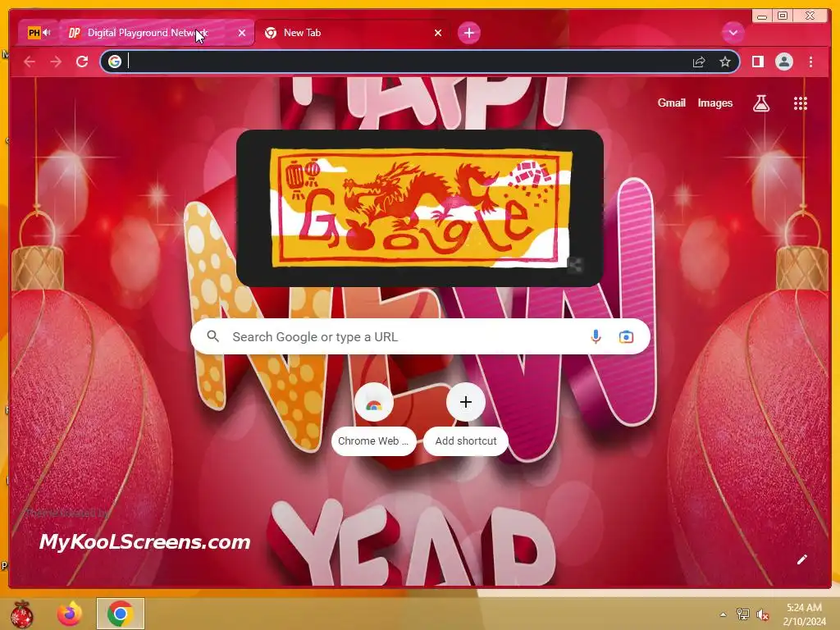Open Gmail link

tap(671, 103)
